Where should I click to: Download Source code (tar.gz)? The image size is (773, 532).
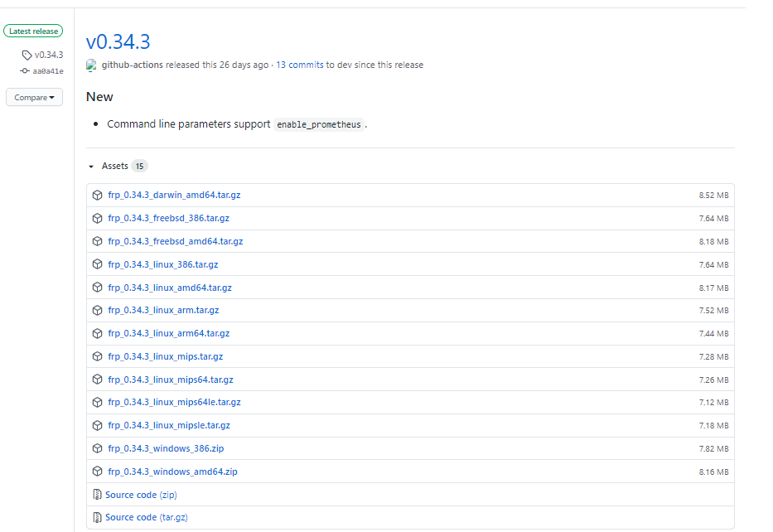tap(147, 517)
